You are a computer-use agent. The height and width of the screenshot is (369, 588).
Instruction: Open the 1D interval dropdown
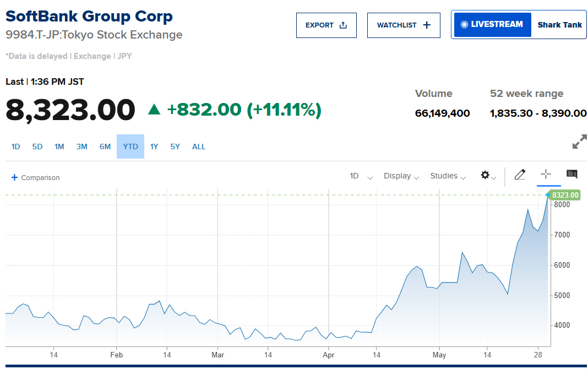pyautogui.click(x=361, y=176)
